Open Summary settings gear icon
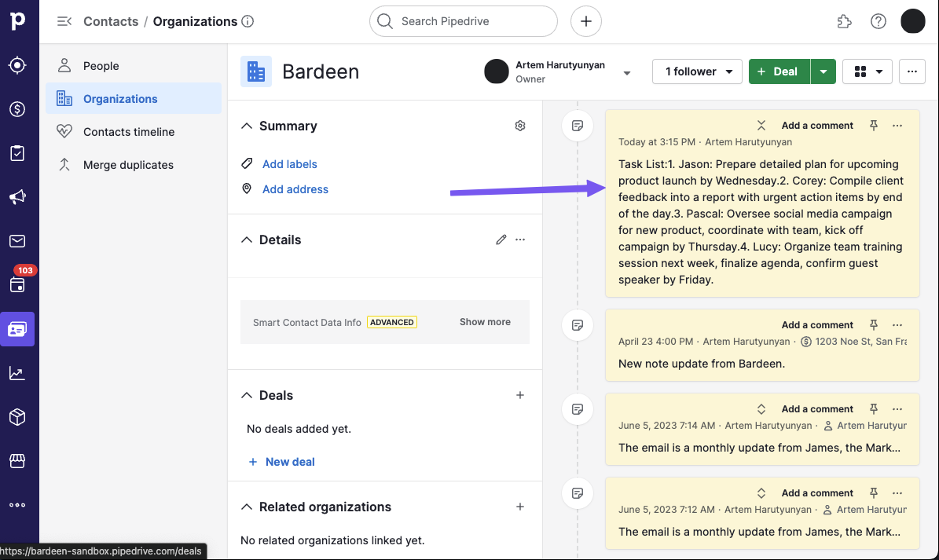This screenshot has height=560, width=939. [520, 126]
